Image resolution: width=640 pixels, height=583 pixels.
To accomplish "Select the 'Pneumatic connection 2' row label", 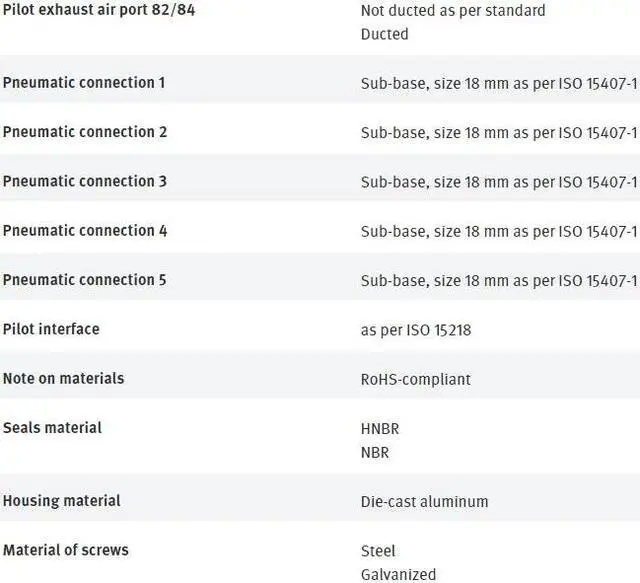I will tap(84, 132).
